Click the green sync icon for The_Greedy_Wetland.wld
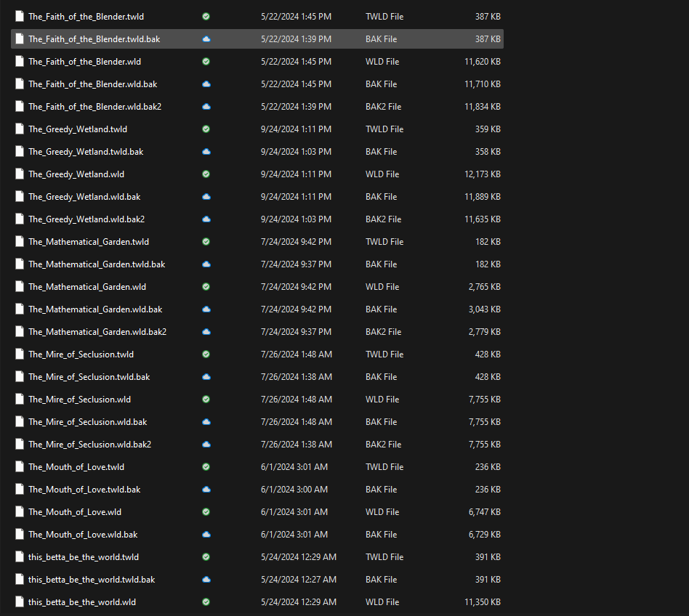Viewport: 689px width, 616px height. coord(206,174)
